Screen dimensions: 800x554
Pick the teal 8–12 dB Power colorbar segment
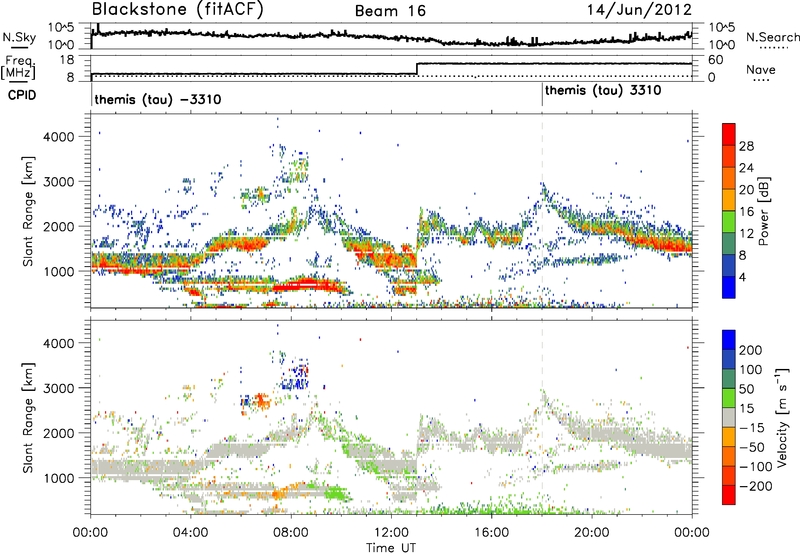pos(729,243)
